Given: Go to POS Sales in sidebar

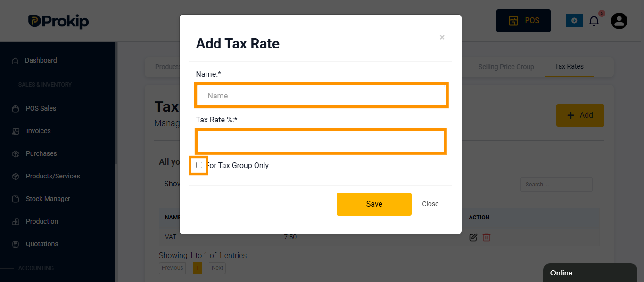Looking at the screenshot, I should click(x=41, y=108).
